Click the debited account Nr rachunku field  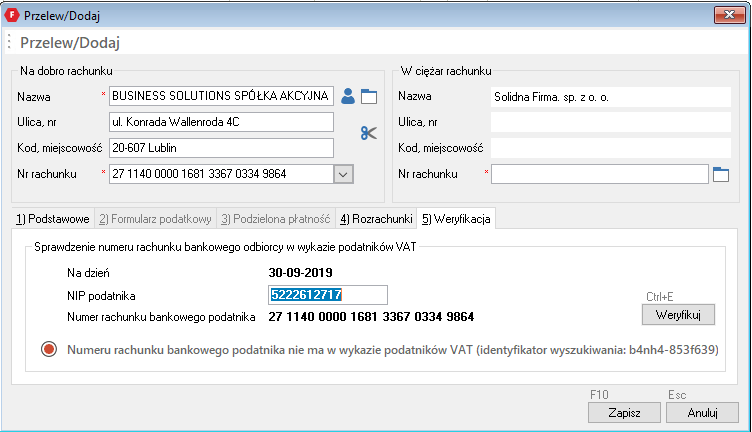point(599,174)
